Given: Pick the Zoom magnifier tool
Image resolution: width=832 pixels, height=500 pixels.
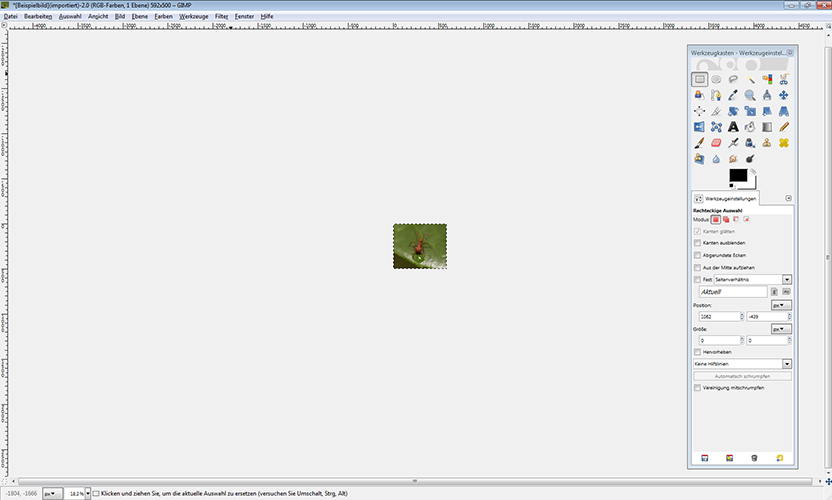Looking at the screenshot, I should (x=750, y=95).
